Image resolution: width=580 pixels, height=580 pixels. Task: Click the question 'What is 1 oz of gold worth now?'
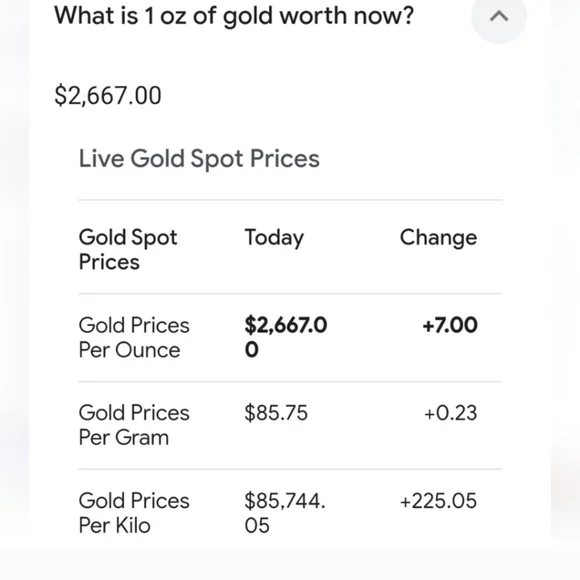(234, 16)
